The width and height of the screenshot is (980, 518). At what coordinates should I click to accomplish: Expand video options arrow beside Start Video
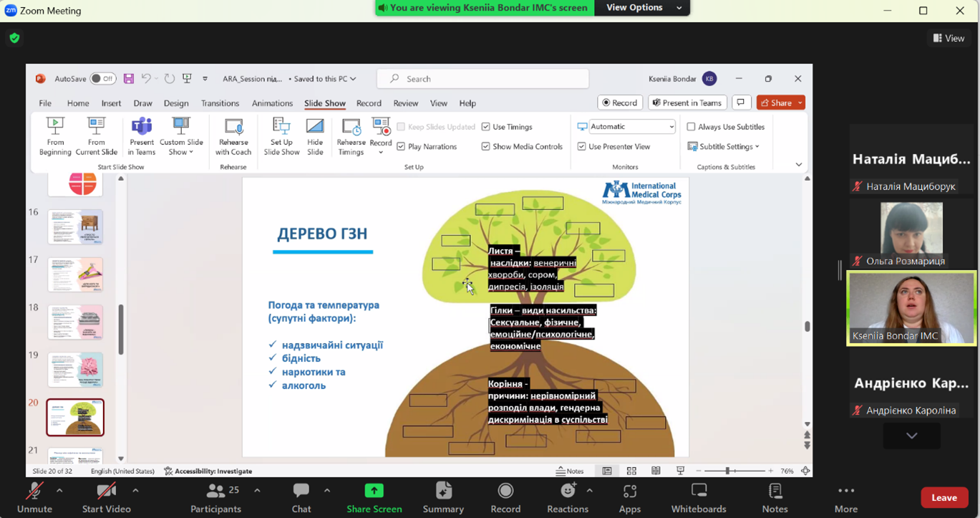click(135, 491)
